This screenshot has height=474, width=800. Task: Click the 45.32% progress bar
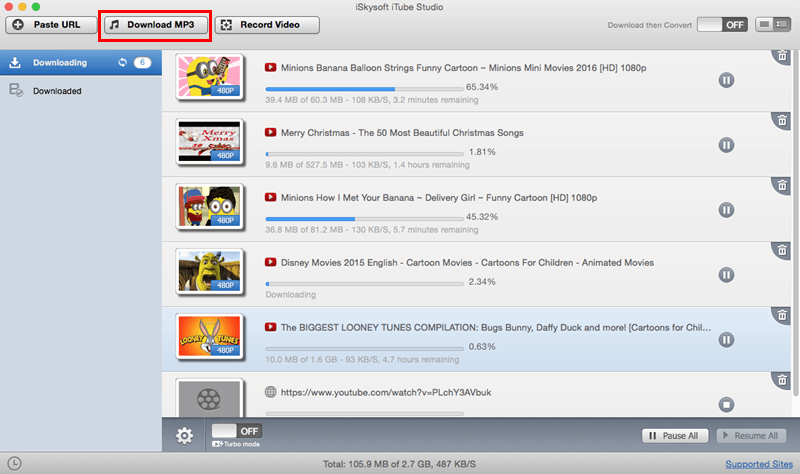click(x=364, y=218)
